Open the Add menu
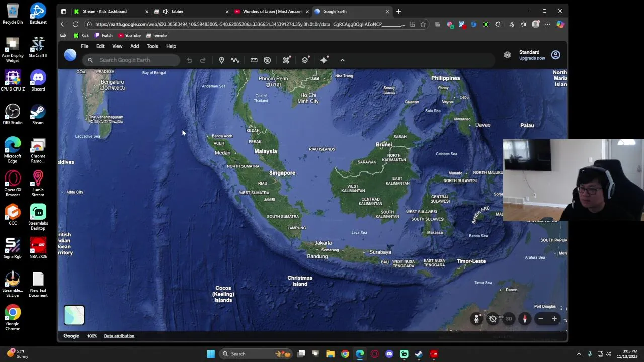Image resolution: width=644 pixels, height=362 pixels. (134, 46)
